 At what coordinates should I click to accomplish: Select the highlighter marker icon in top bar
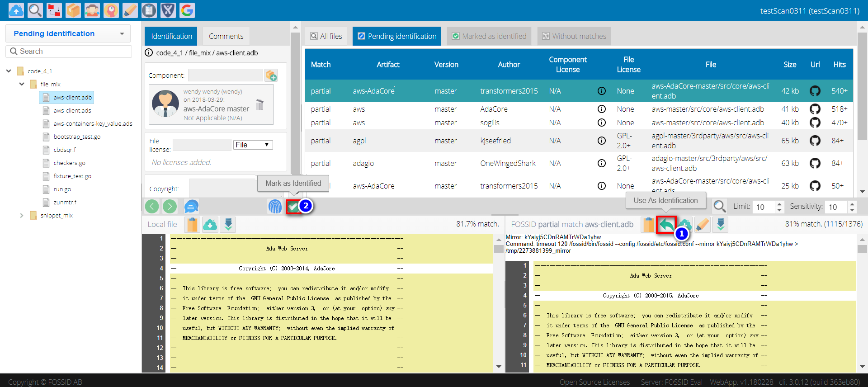tap(130, 10)
